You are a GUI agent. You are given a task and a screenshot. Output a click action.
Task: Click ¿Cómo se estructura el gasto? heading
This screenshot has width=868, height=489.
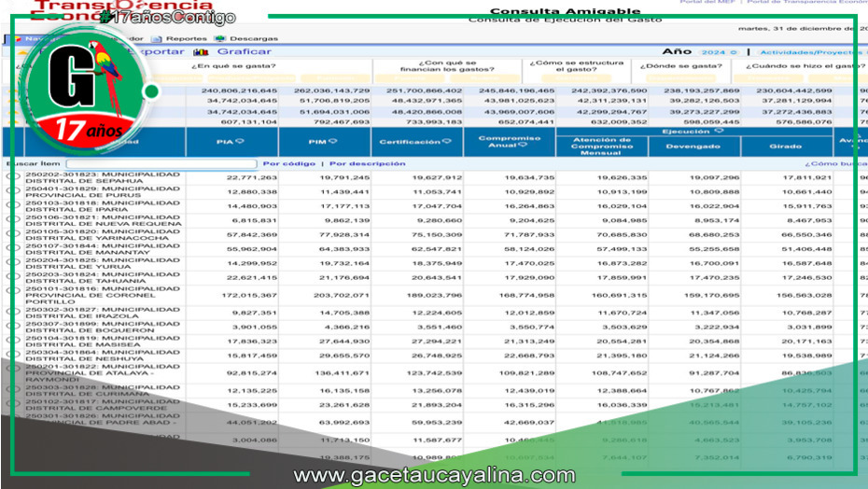click(576, 66)
